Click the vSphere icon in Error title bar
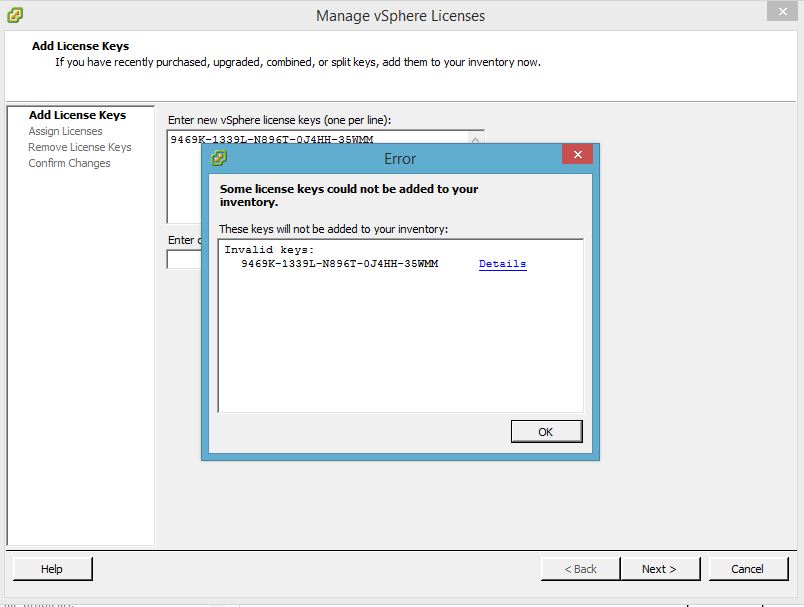Screen dimensions: 804x607 coord(219,157)
